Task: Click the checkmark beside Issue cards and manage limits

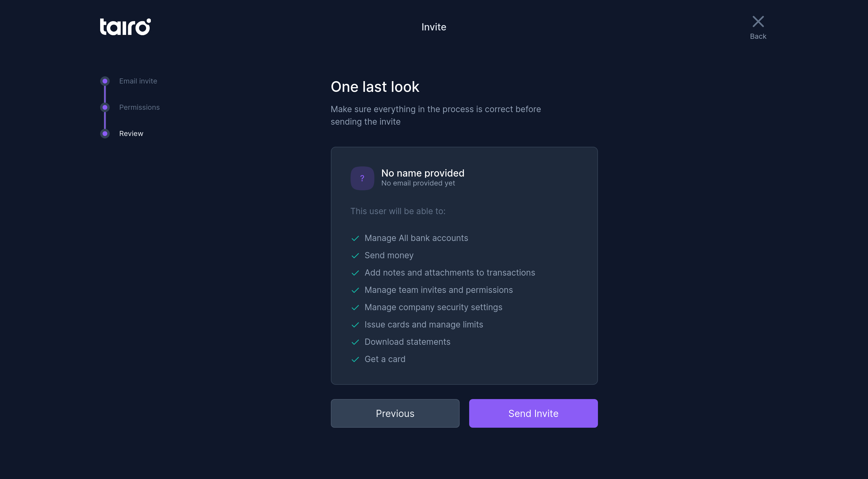Action: (x=356, y=325)
